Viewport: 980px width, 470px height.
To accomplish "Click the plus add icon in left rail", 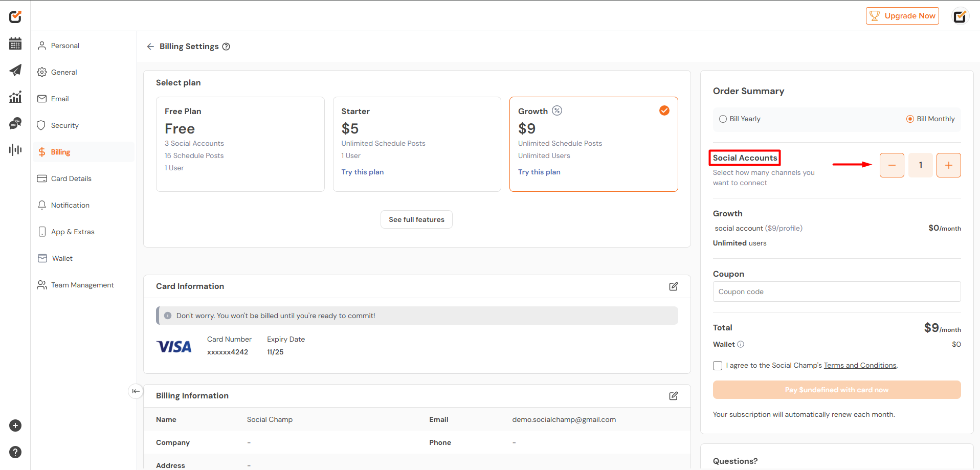I will 15,426.
